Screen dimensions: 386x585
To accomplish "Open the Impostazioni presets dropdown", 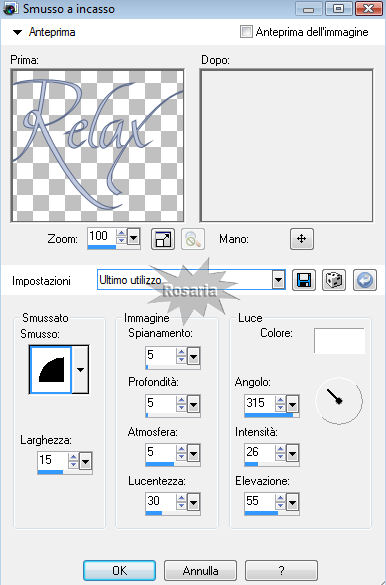I will pyautogui.click(x=279, y=280).
